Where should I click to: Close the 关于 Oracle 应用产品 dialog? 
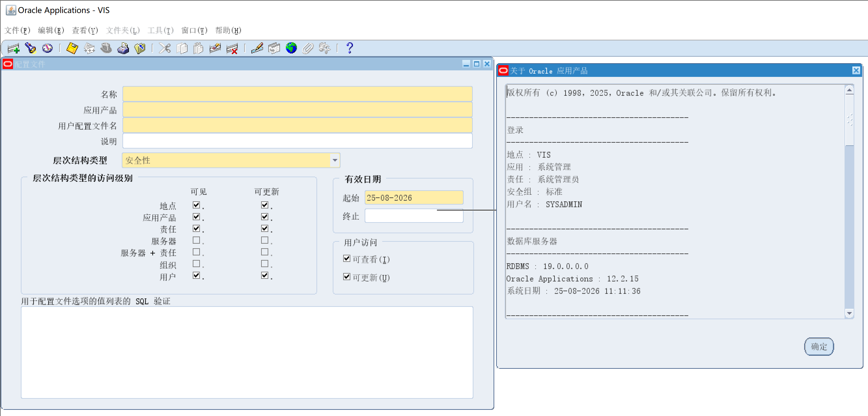856,70
